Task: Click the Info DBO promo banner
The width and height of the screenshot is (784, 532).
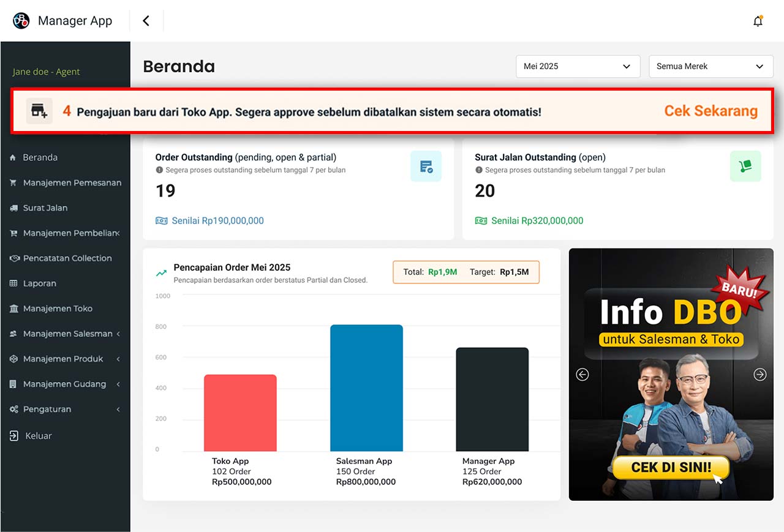Action: pyautogui.click(x=671, y=331)
